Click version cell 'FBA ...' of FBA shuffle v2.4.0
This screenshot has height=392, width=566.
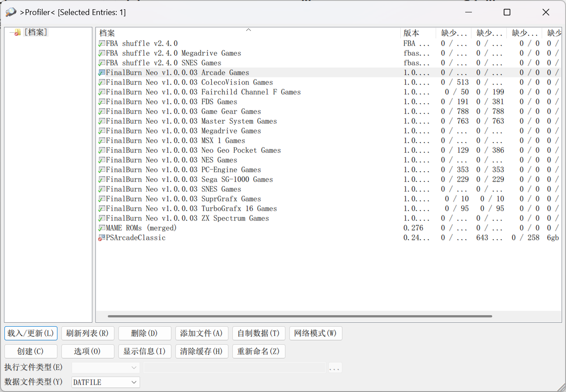click(417, 44)
